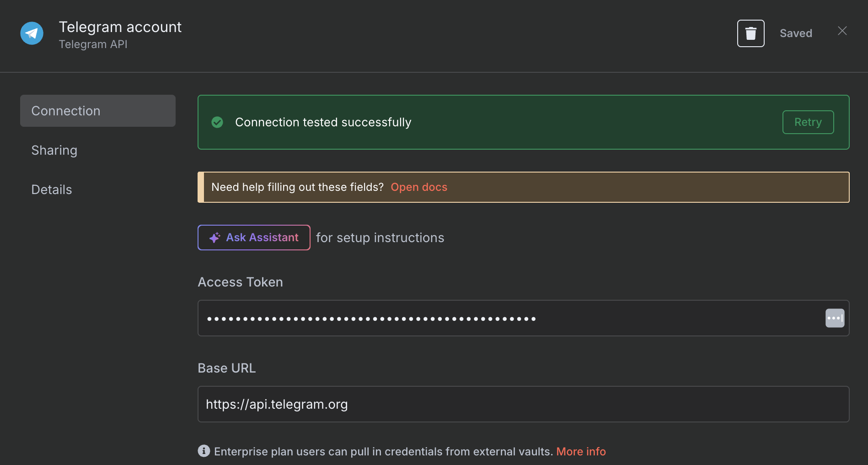
Task: Click 'for setup instructions' text
Action: 380,238
